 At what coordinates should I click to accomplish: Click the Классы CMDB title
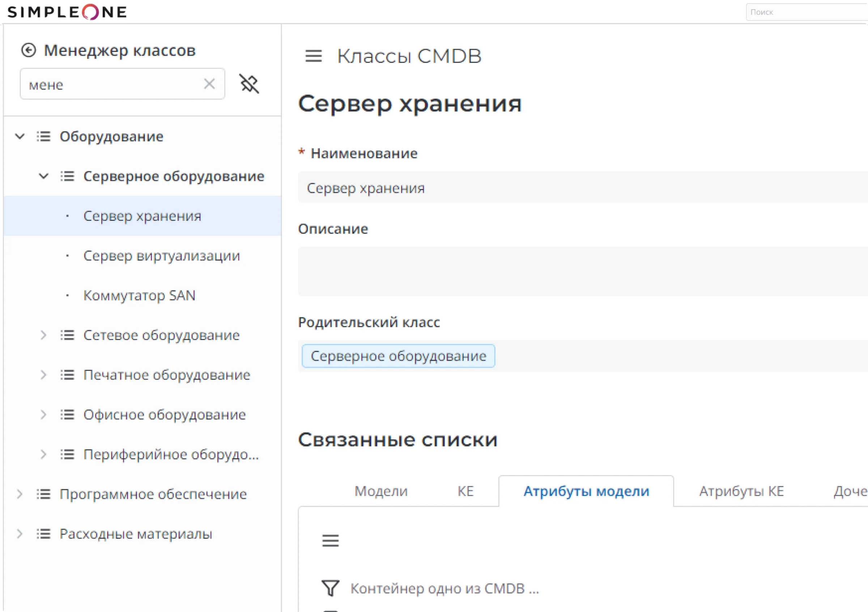409,56
